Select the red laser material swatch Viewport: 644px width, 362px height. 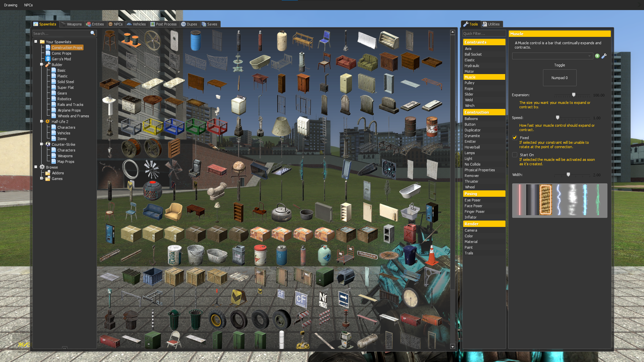point(520,200)
